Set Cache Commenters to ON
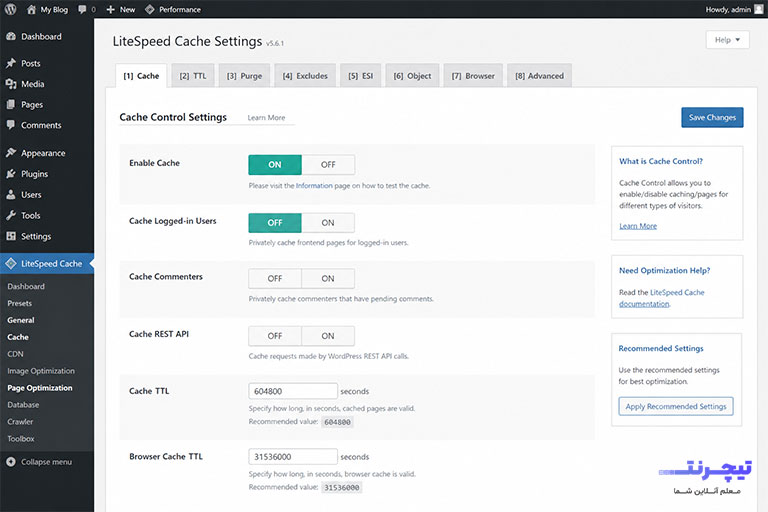The width and height of the screenshot is (768, 512). coord(328,278)
